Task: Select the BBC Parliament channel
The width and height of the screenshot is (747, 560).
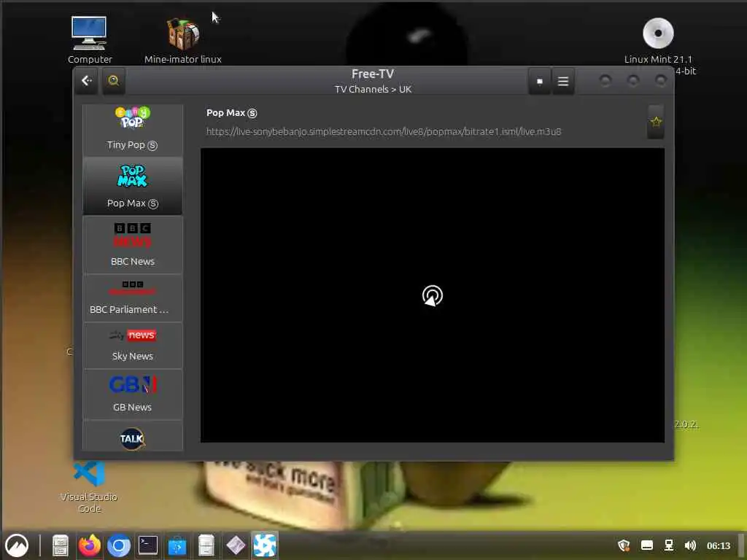Action: 133,298
